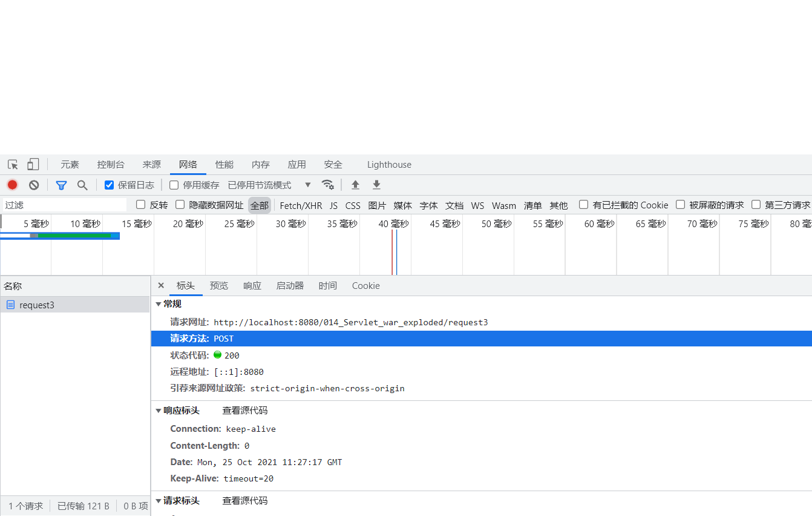Open the throttling mode dropdown
The width and height of the screenshot is (812, 516).
tap(269, 185)
